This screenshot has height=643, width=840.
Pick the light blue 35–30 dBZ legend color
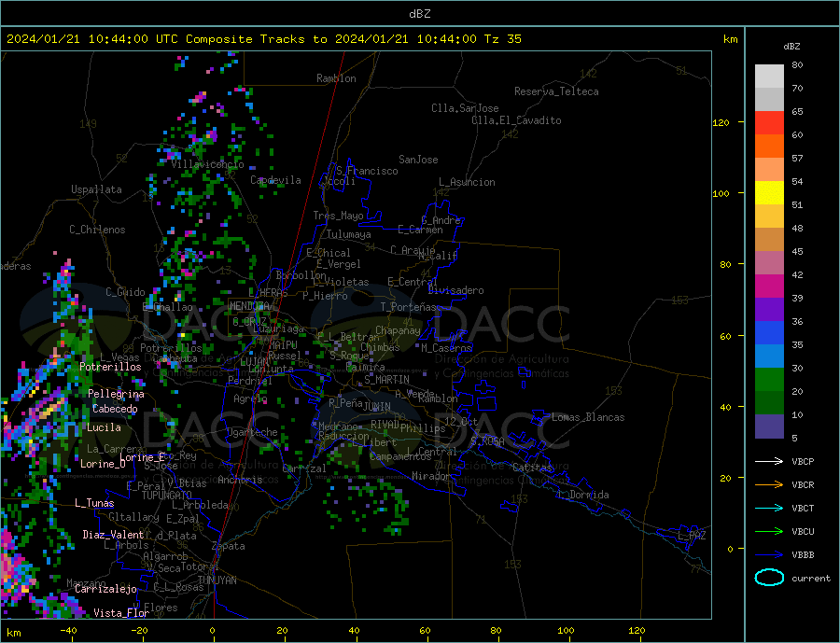click(x=769, y=356)
